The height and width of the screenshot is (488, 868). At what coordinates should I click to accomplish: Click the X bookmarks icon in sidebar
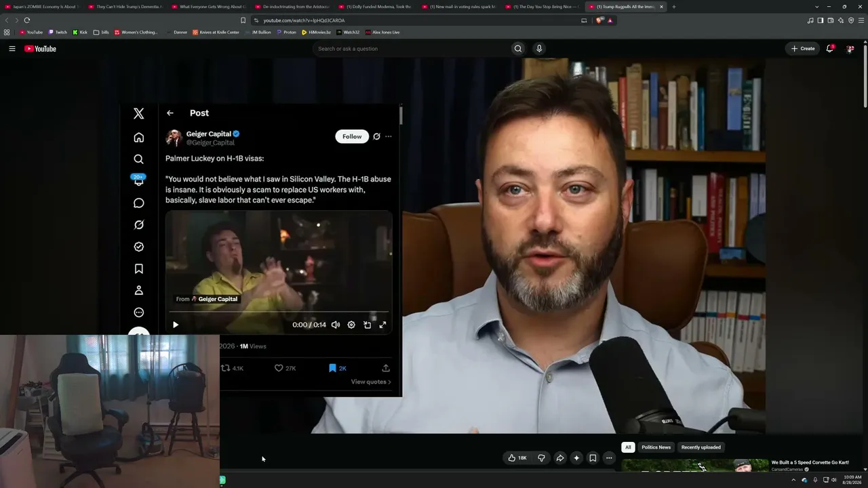tap(138, 269)
